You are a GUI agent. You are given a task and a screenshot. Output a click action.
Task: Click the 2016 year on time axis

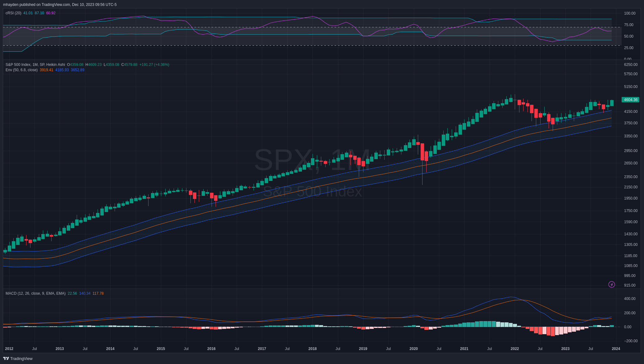click(211, 349)
